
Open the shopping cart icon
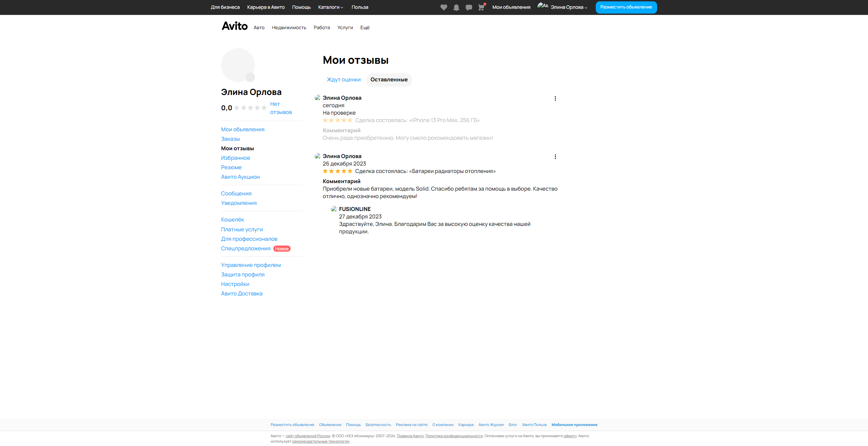pyautogui.click(x=481, y=7)
